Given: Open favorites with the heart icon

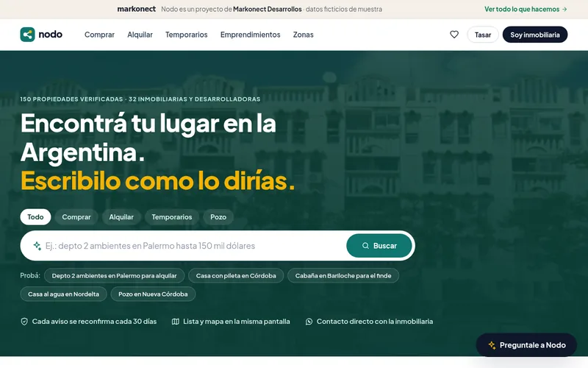Looking at the screenshot, I should [x=454, y=35].
